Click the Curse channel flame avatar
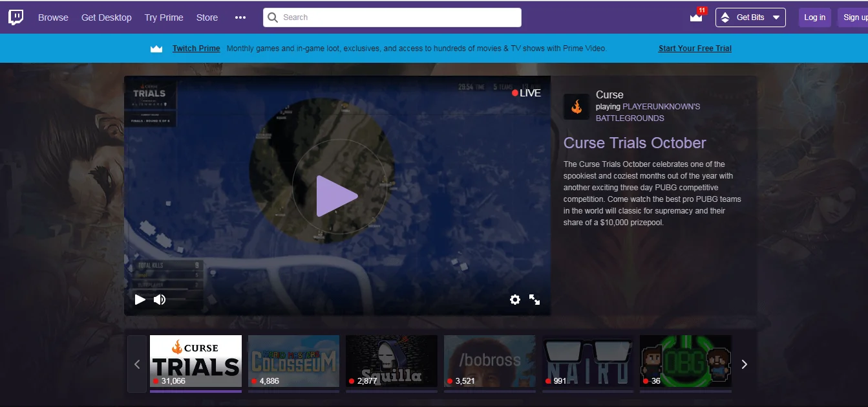The height and width of the screenshot is (407, 868). [x=576, y=107]
